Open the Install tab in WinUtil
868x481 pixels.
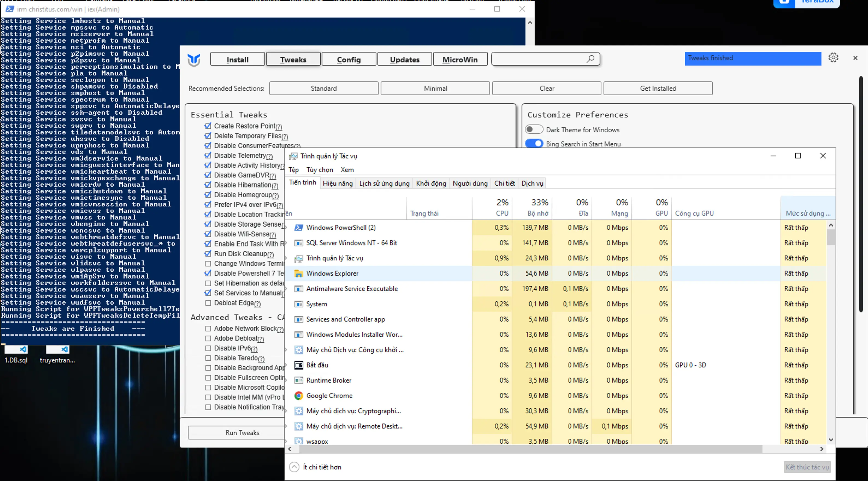coord(237,59)
